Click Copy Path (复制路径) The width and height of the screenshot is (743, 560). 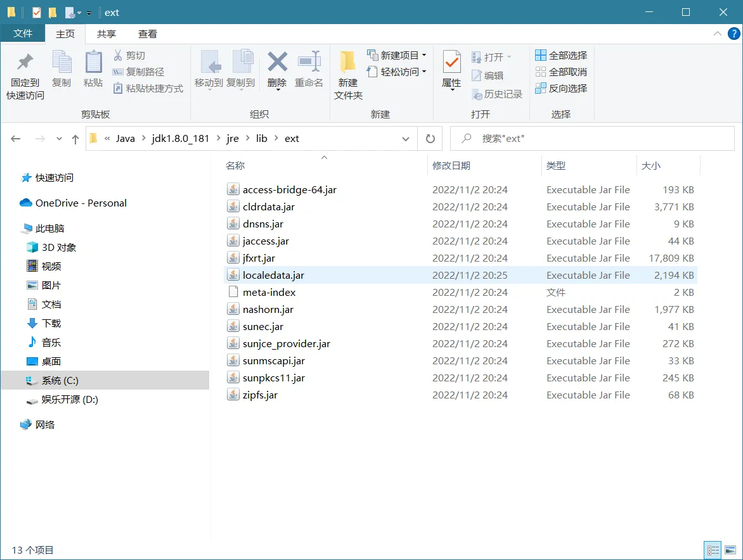(x=138, y=72)
